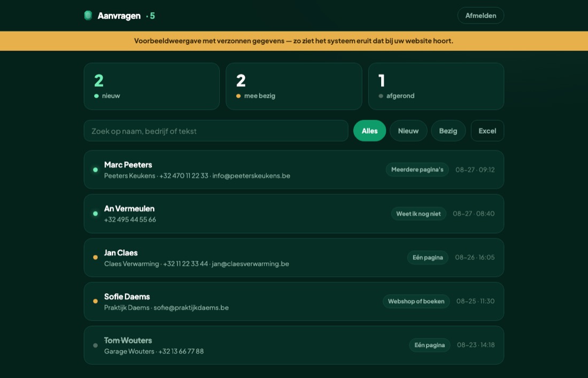Click the 08-27 · 09:12 timestamp

(x=475, y=170)
